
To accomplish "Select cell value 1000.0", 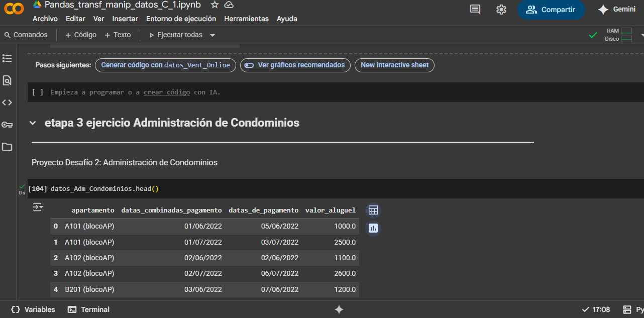I will pos(345,227).
